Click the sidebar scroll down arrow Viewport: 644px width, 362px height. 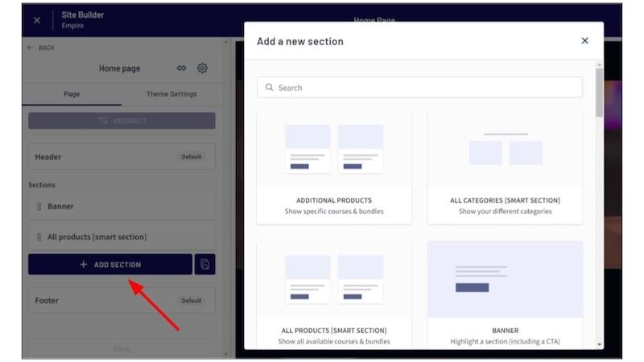click(226, 354)
